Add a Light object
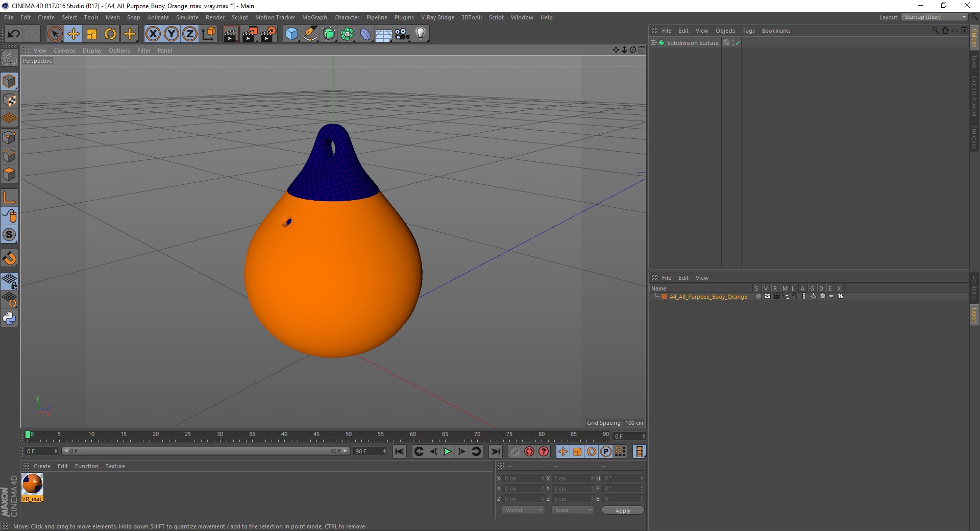 (421, 34)
